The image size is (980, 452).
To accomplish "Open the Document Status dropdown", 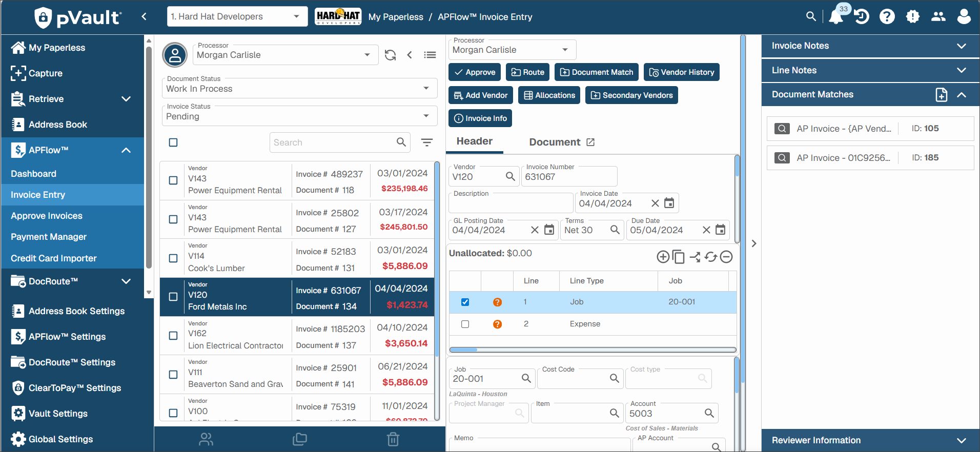I will click(x=300, y=88).
